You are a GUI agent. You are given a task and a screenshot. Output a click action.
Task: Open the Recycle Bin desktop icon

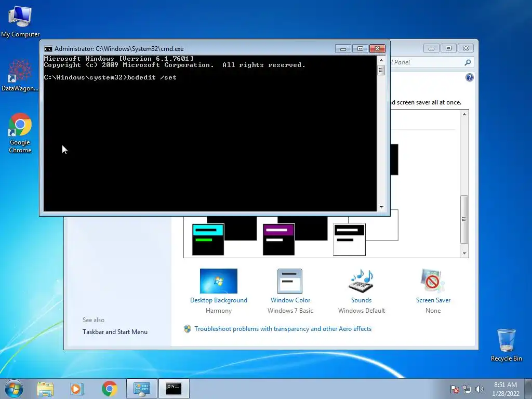coord(506,344)
